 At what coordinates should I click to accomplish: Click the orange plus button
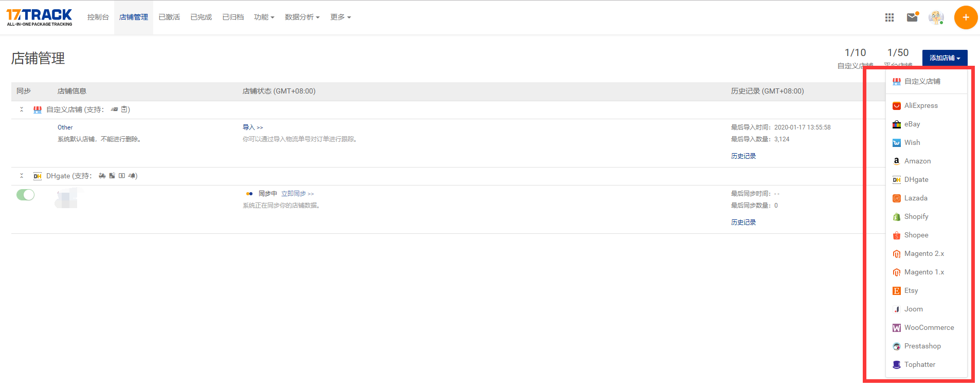click(x=966, y=17)
